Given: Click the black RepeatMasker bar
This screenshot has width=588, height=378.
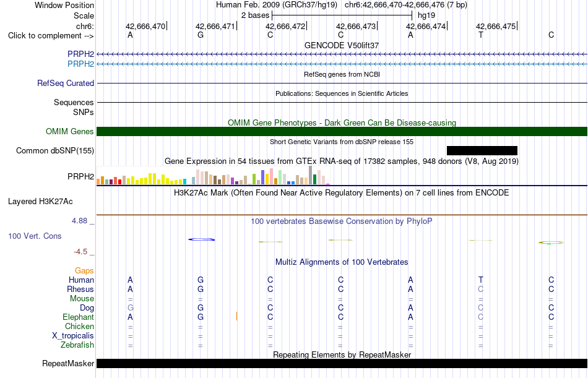Looking at the screenshot, I should (x=342, y=363).
